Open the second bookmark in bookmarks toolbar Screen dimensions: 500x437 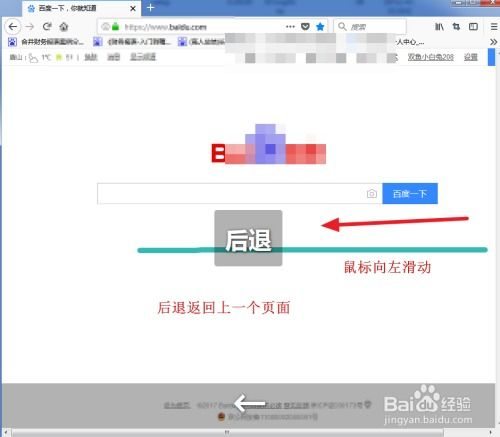point(132,42)
